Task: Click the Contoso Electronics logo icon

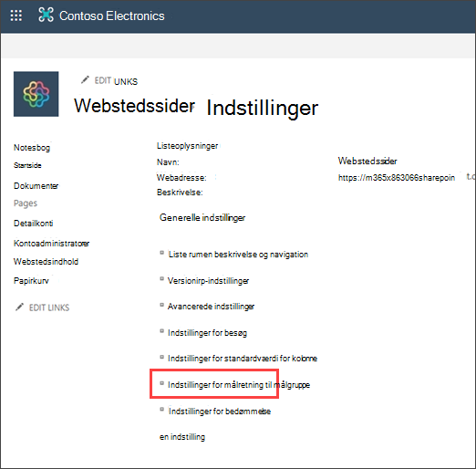Action: [x=46, y=15]
